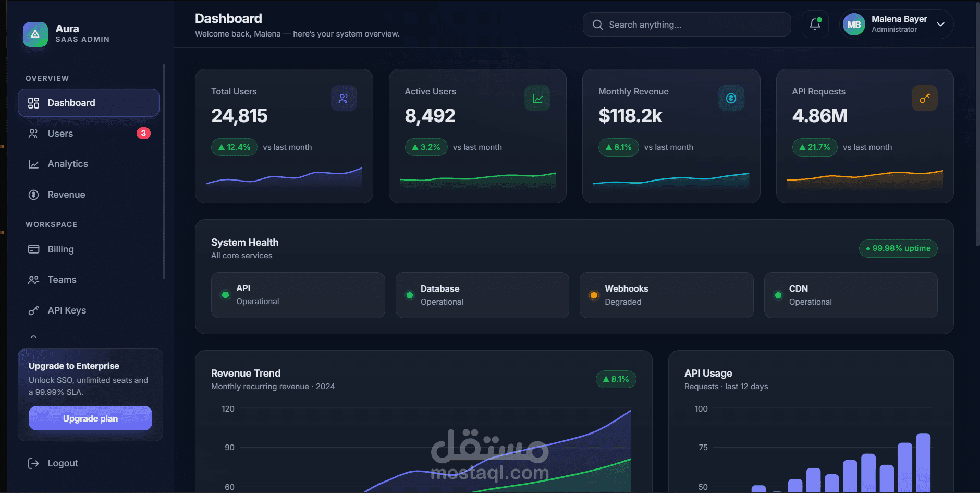Click the red 3 badge on Users
This screenshot has width=980, height=493.
click(x=143, y=133)
